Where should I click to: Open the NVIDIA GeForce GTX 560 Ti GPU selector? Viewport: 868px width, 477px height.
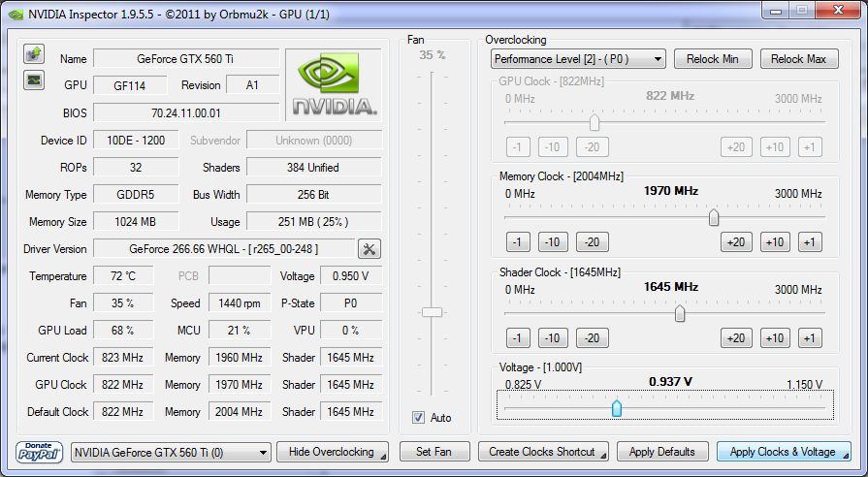[x=171, y=453]
